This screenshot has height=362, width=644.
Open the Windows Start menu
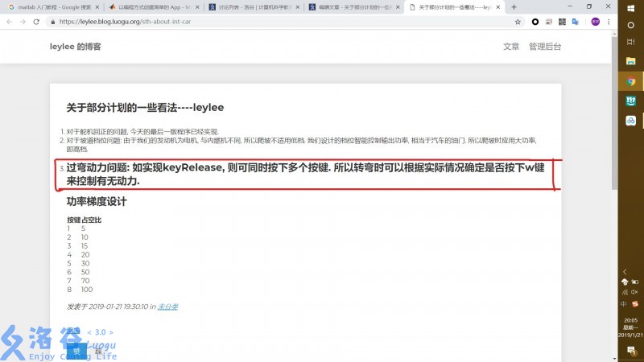[632, 7]
